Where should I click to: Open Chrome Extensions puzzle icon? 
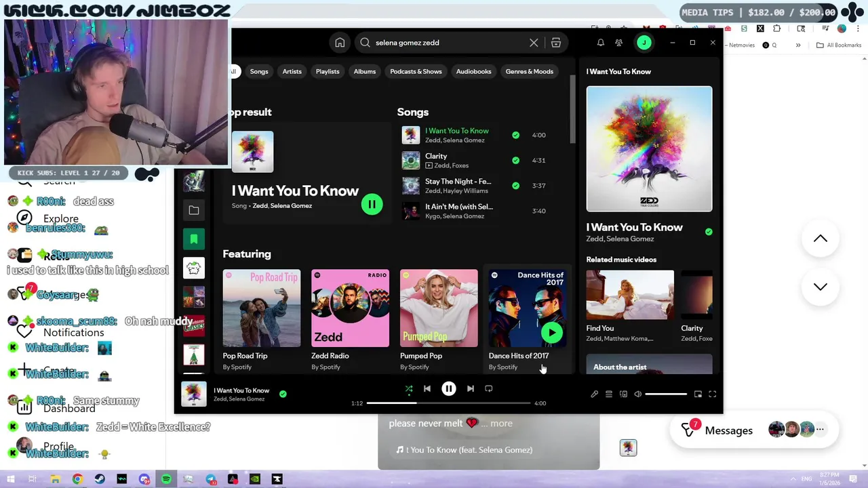point(777,28)
